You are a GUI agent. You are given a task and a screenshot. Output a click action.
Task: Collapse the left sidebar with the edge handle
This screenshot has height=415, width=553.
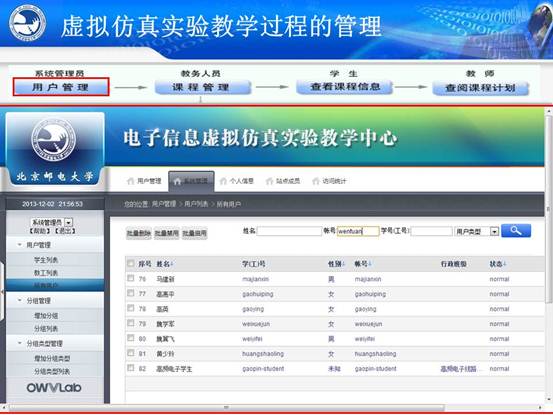[2, 292]
